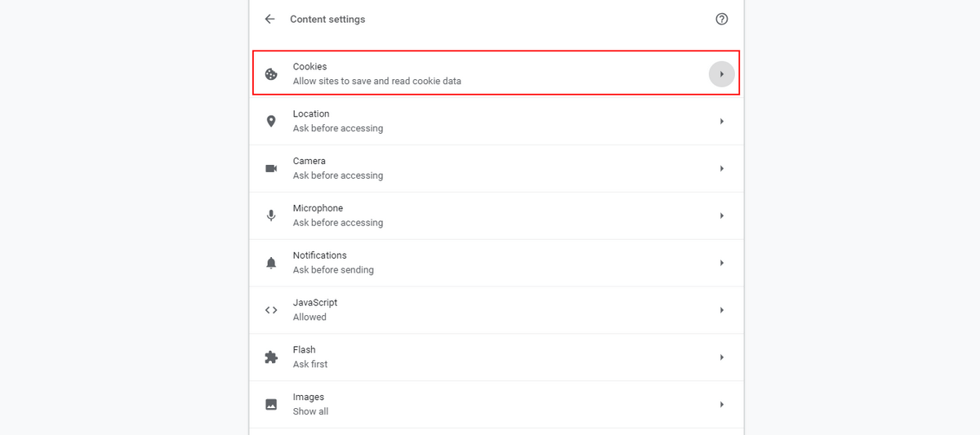Viewport: 980px width, 435px height.
Task: Click the cookie icon
Action: [x=271, y=74]
